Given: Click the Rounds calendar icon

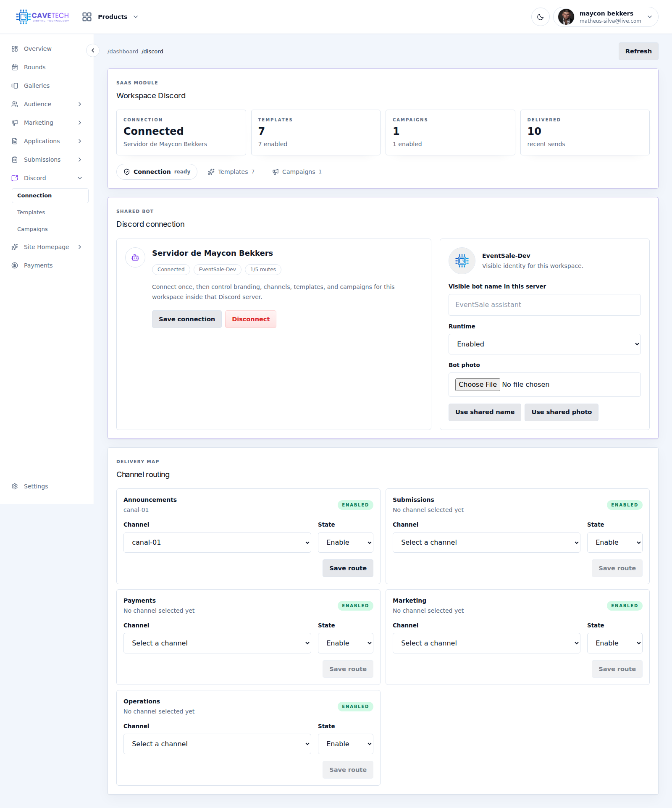Looking at the screenshot, I should (15, 67).
